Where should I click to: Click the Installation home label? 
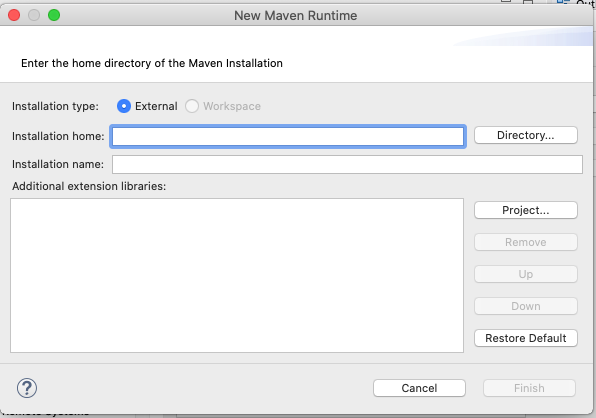coord(58,136)
